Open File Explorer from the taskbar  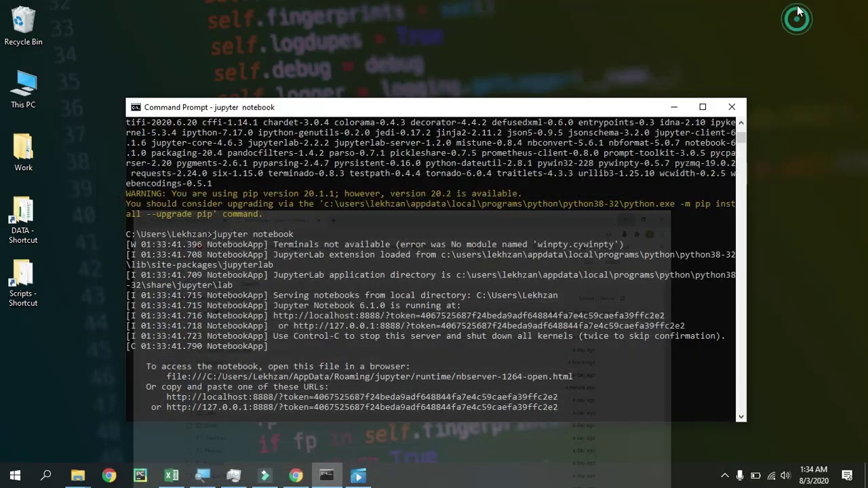coord(78,476)
